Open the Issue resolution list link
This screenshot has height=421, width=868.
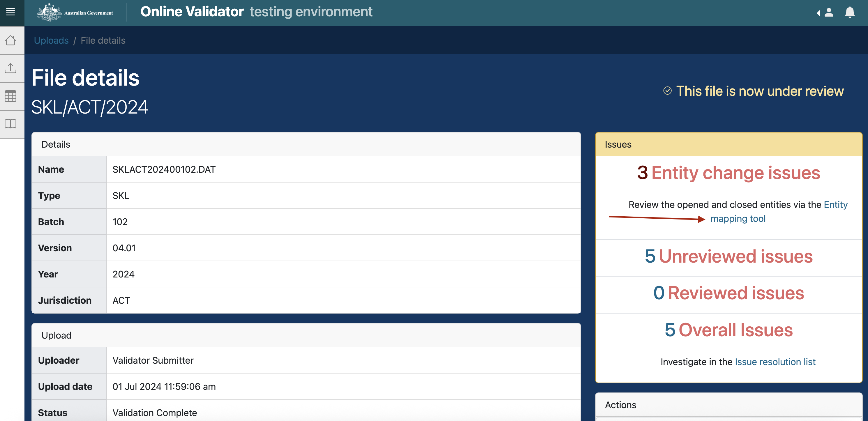point(775,362)
